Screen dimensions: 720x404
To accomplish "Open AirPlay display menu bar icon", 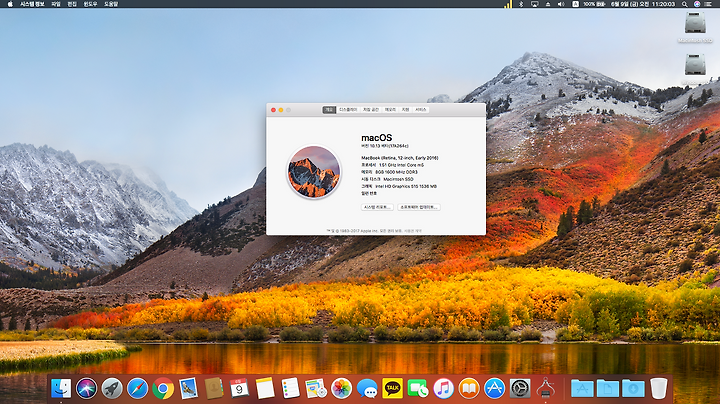I will pos(534,4).
